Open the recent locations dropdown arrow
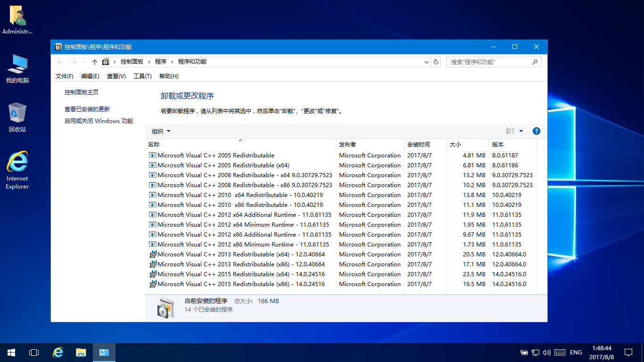Image resolution: width=644 pixels, height=362 pixels. pos(85,62)
